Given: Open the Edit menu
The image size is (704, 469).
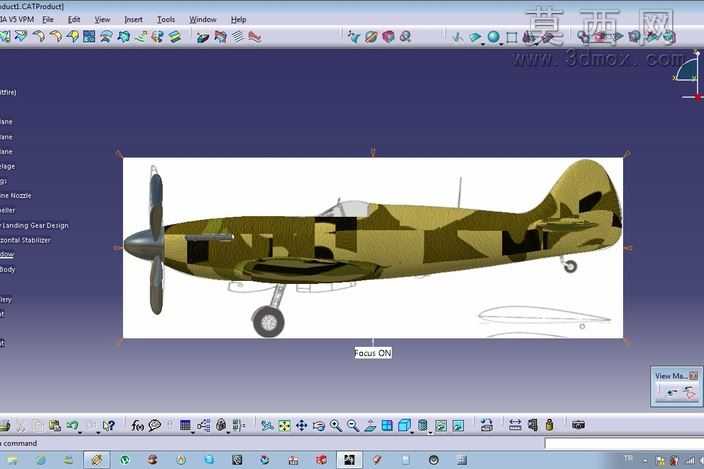Looking at the screenshot, I should coord(74,20).
